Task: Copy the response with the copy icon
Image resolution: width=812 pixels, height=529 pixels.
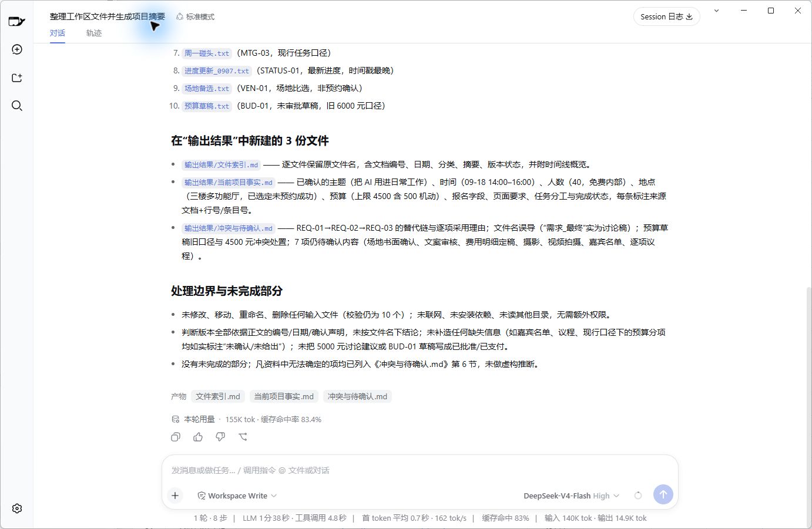Action: coord(176,437)
